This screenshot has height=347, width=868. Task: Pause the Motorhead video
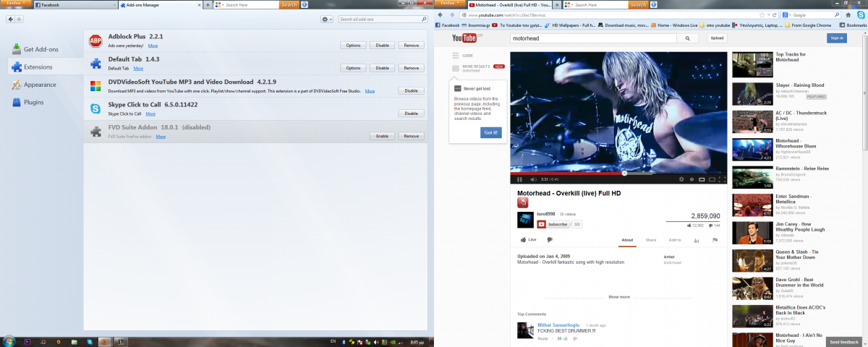tap(519, 179)
